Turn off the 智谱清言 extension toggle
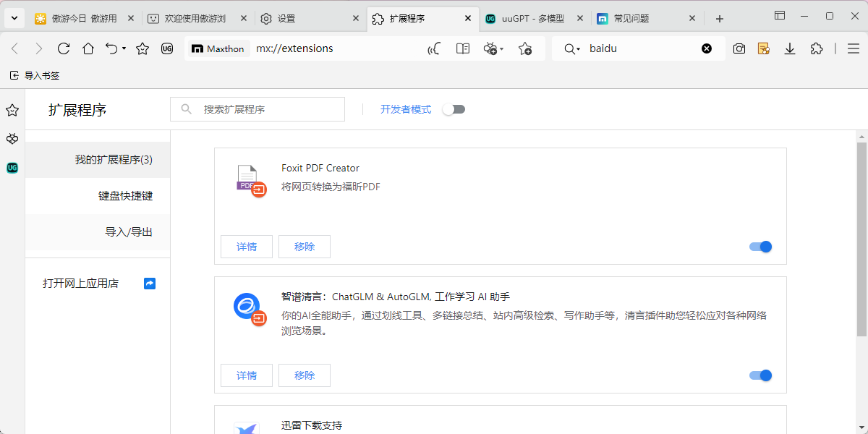This screenshot has height=434, width=868. click(x=759, y=375)
